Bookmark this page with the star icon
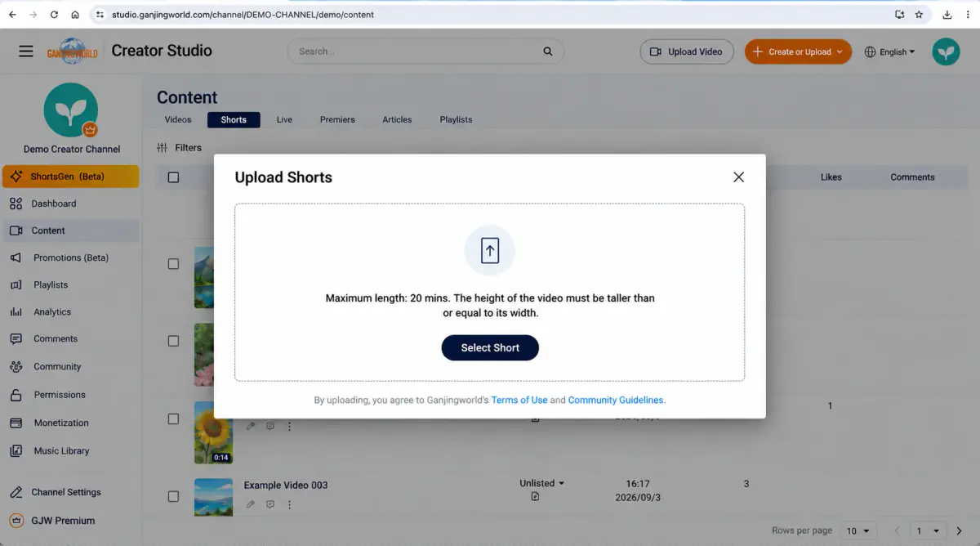Image resolution: width=980 pixels, height=546 pixels. tap(919, 15)
